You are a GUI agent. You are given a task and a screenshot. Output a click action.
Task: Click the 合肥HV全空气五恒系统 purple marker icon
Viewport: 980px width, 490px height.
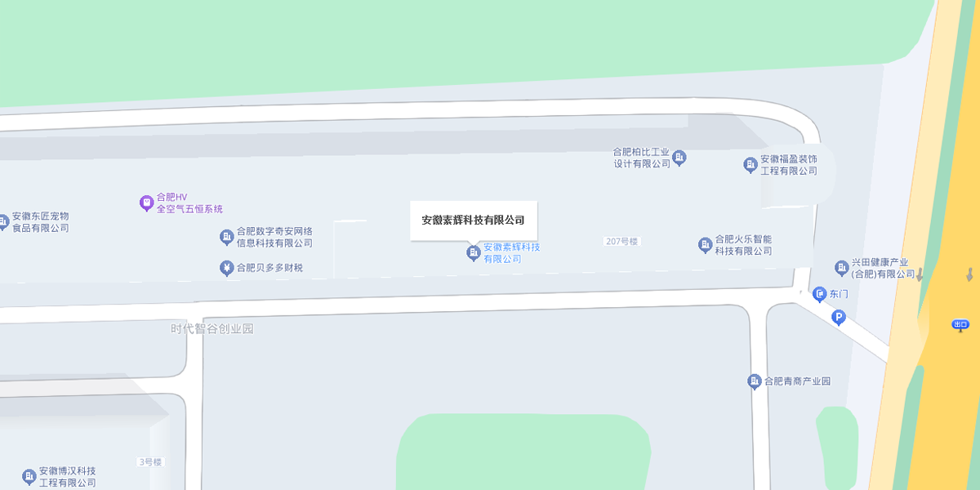pyautogui.click(x=146, y=203)
